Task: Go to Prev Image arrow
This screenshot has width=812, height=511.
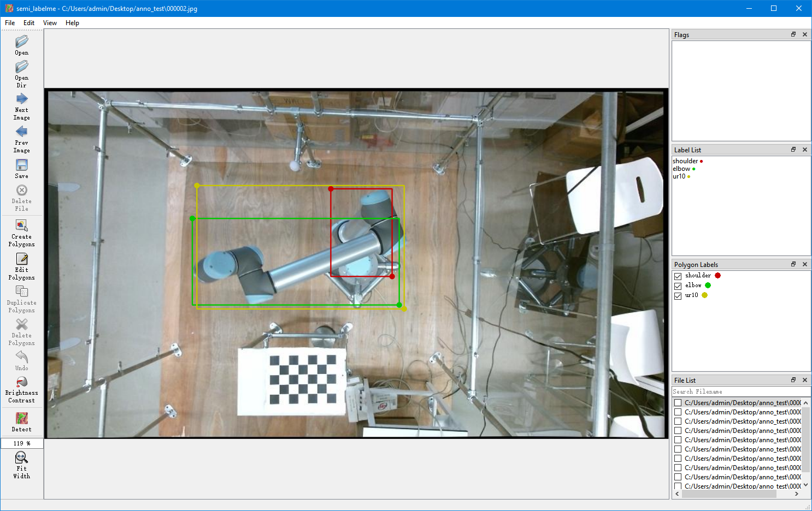Action: coord(22,132)
